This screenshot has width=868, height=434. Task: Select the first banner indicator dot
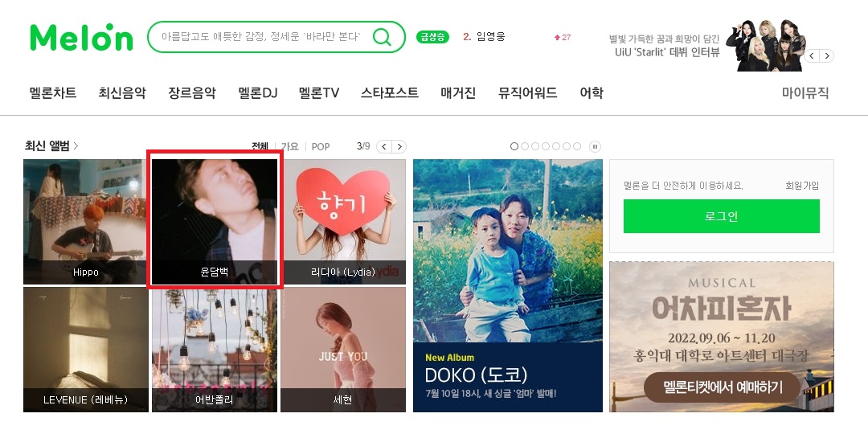514,147
